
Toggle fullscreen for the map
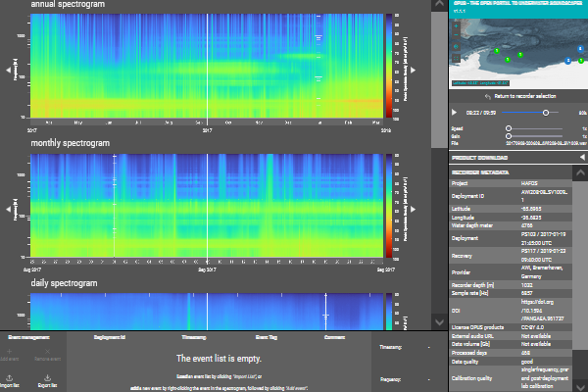456,59
